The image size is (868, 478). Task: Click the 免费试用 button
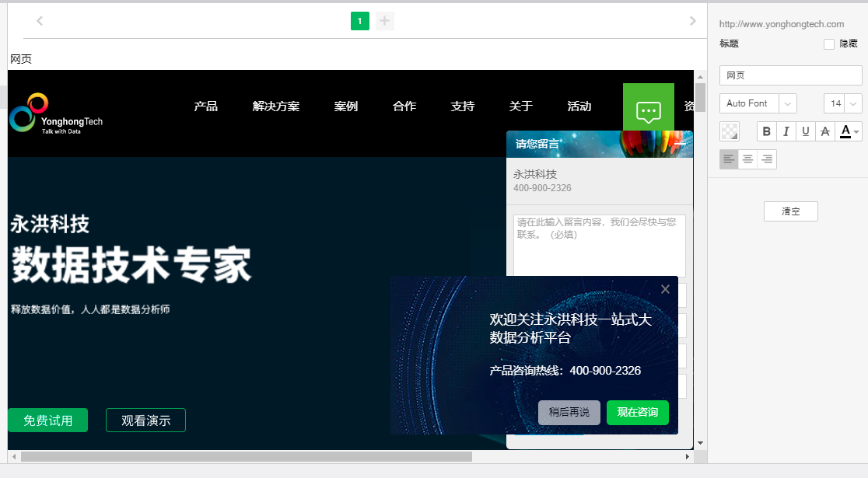pyautogui.click(x=47, y=420)
